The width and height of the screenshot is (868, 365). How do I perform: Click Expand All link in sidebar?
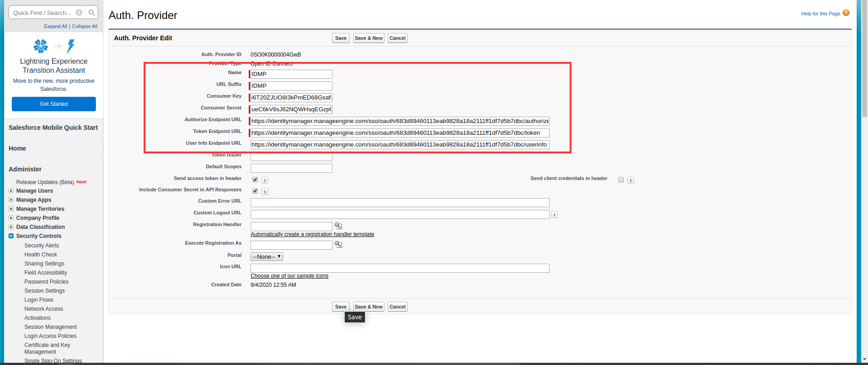[56, 26]
